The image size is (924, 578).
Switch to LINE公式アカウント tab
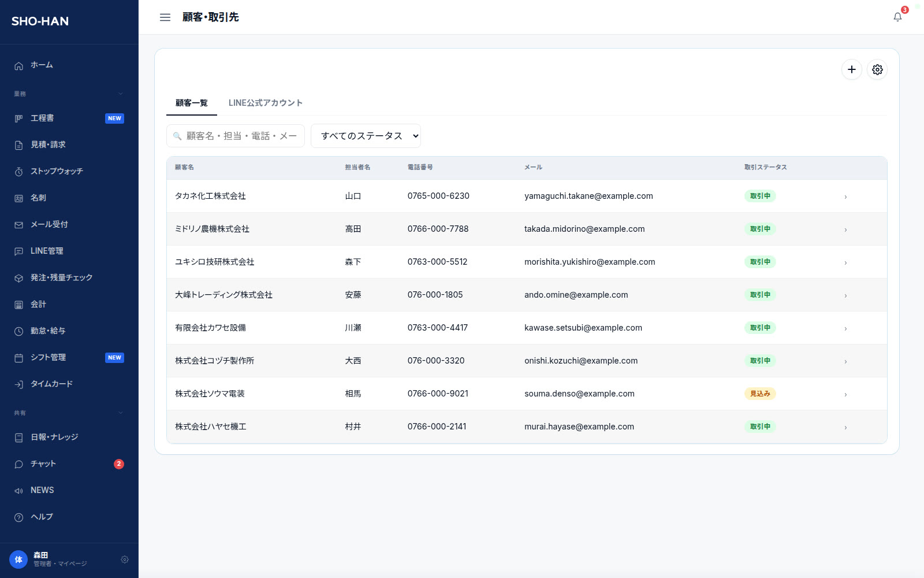(x=266, y=103)
